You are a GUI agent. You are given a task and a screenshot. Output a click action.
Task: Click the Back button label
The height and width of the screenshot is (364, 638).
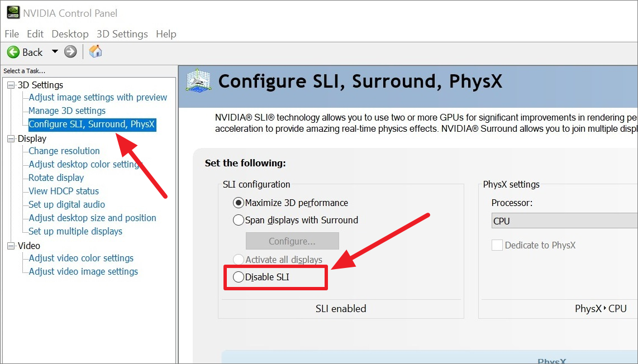tap(32, 52)
